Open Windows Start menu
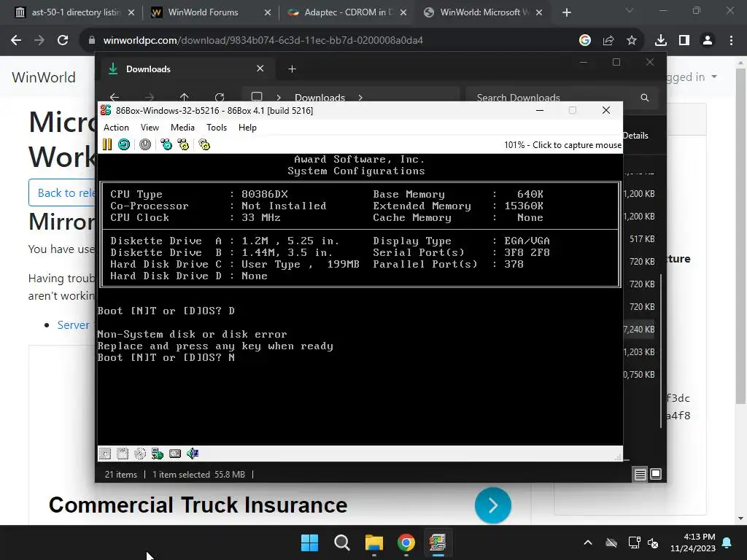The image size is (747, 560). pyautogui.click(x=309, y=542)
